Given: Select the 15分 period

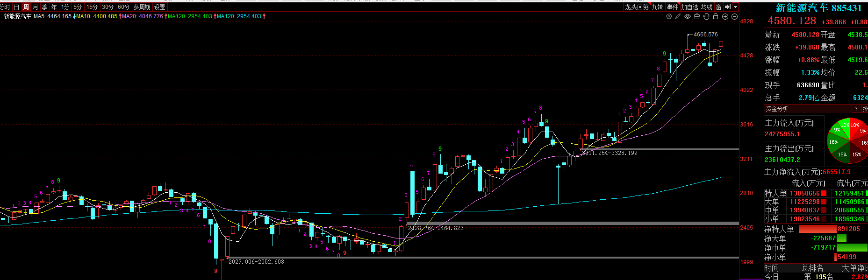Looking at the screenshot, I should pos(92,7).
